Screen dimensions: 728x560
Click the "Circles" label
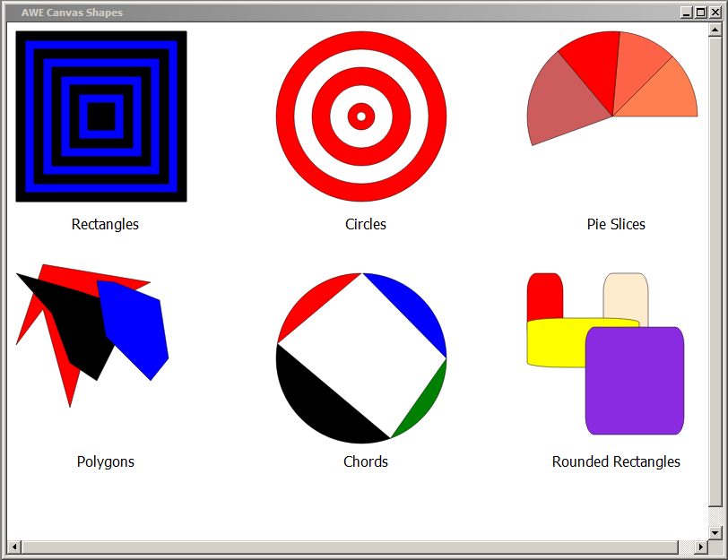point(366,224)
